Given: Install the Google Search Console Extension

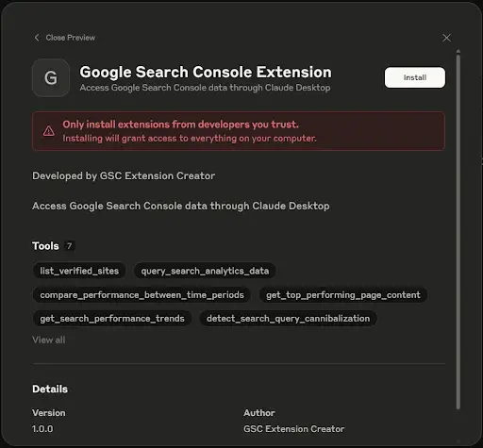Looking at the screenshot, I should tap(415, 77).
